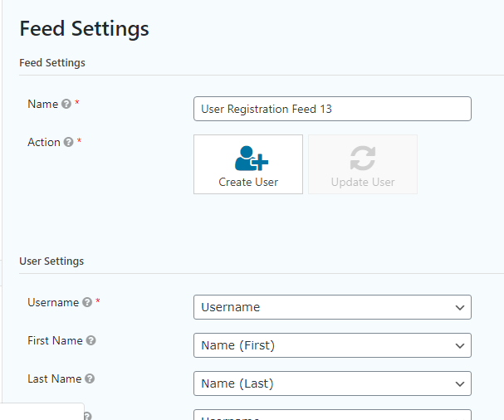Click the help icon next to Name
This screenshot has width=504, height=420.
(66, 104)
